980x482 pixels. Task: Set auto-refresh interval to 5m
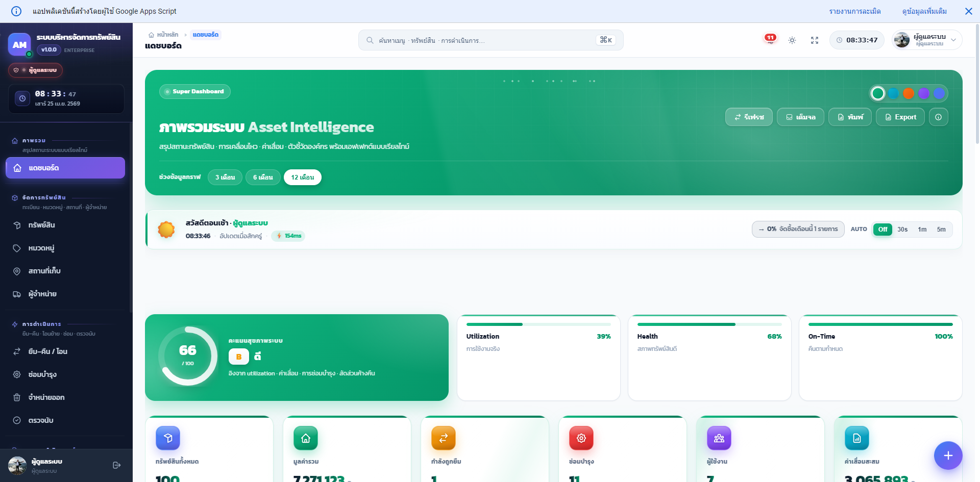pos(941,230)
